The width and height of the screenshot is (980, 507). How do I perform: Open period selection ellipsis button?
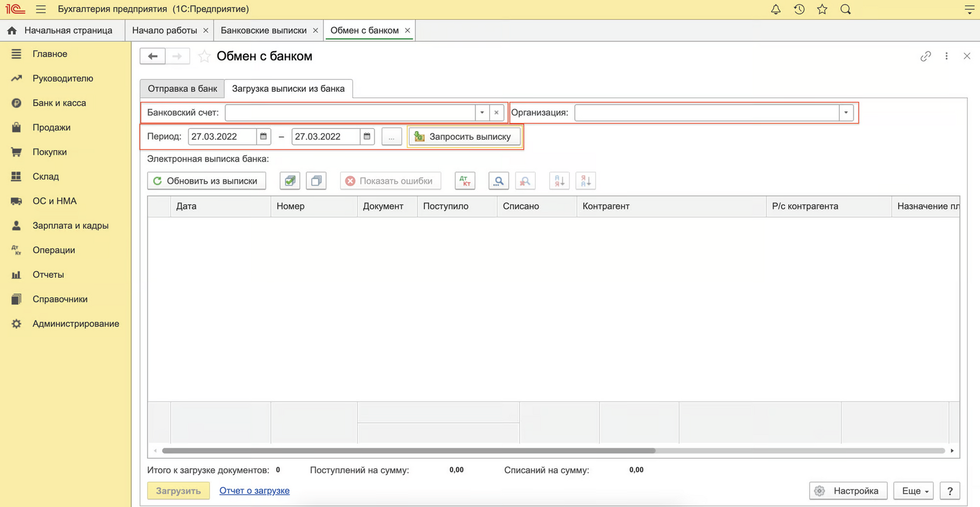391,137
